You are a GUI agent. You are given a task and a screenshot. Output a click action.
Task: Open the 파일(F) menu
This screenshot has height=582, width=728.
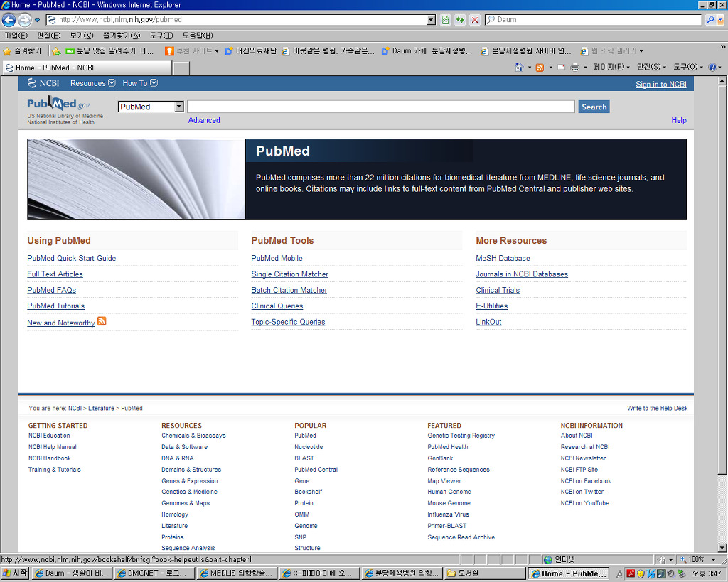tap(16, 36)
